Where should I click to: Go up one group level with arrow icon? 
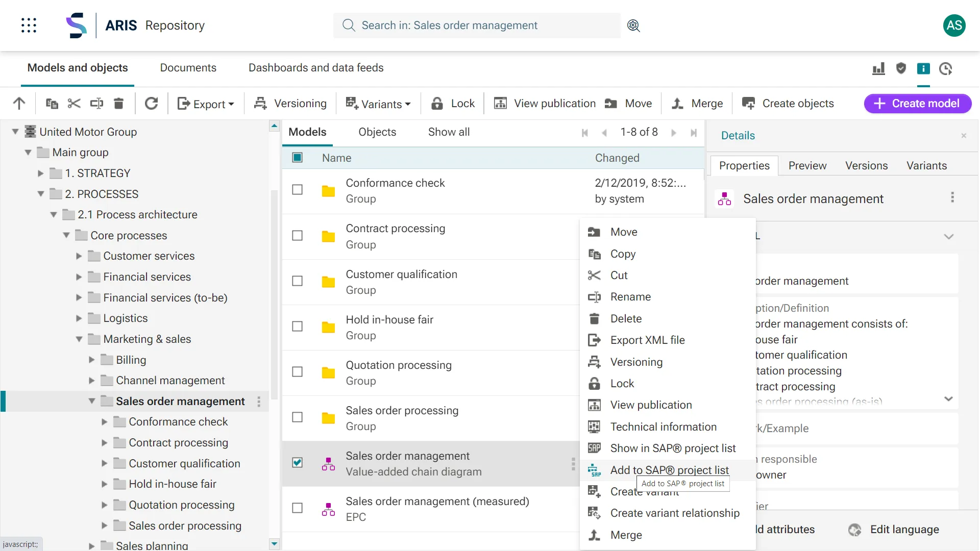click(x=19, y=104)
